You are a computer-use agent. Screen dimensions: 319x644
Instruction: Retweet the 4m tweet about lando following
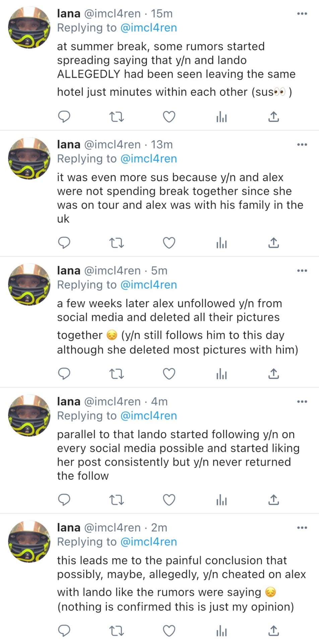117,500
